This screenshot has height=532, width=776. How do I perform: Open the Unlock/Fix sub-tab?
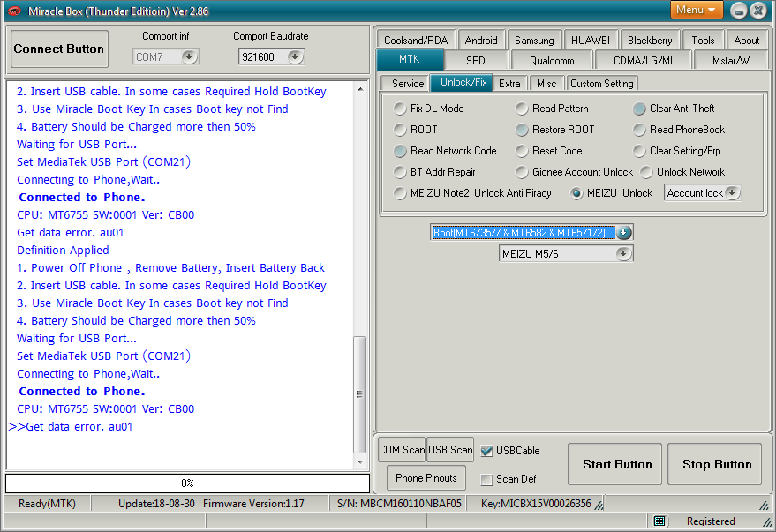click(x=463, y=82)
